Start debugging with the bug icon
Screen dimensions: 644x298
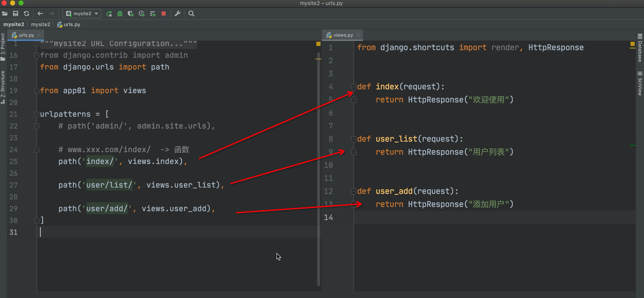[x=120, y=14]
